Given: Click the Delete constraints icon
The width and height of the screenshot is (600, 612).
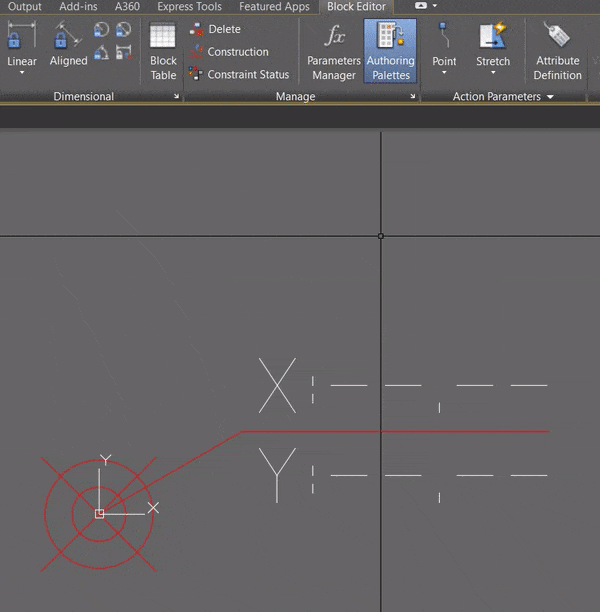Looking at the screenshot, I should (x=196, y=29).
